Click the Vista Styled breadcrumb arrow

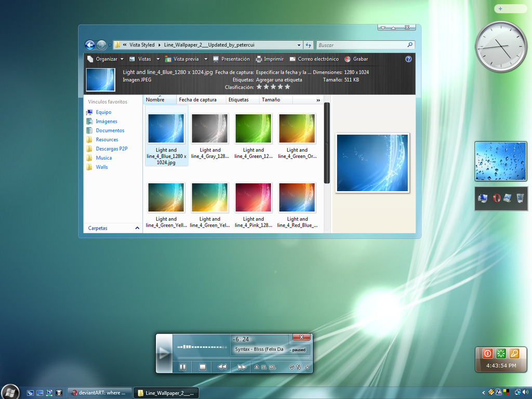[x=159, y=45]
